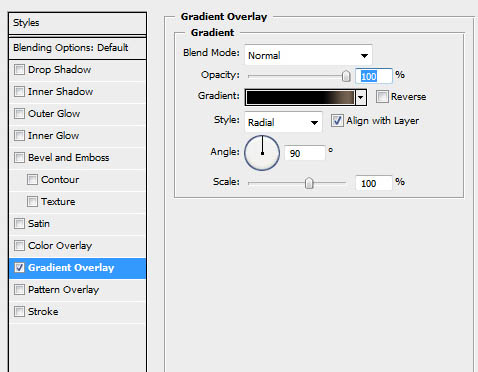
Task: Open the Blend Mode dropdown
Action: coord(308,55)
